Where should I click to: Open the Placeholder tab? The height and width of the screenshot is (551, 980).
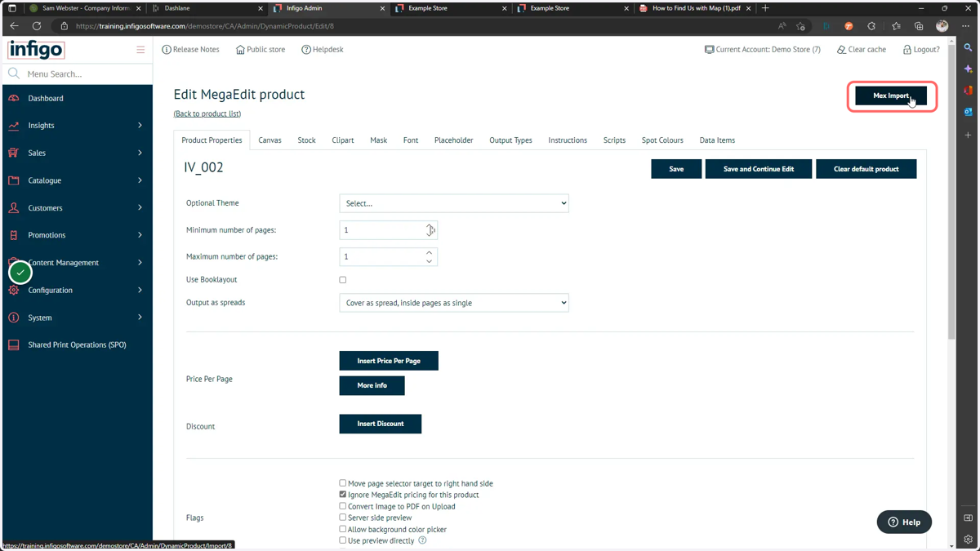[x=454, y=140]
